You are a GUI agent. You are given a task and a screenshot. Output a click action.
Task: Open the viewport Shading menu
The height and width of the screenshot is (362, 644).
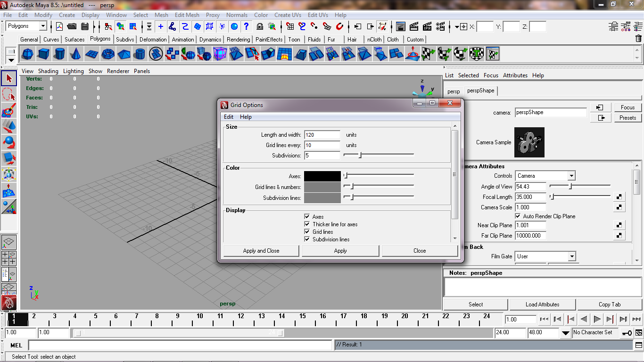48,71
